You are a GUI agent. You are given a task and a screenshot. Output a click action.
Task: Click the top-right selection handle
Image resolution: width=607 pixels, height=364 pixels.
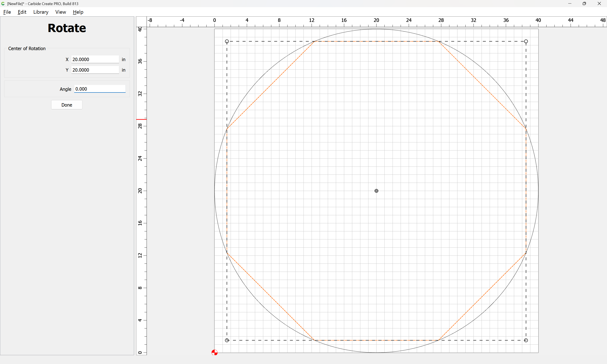pyautogui.click(x=526, y=41)
